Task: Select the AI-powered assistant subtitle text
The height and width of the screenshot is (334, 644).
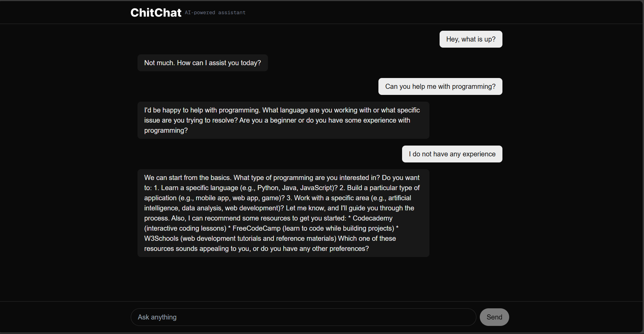Action: [215, 12]
